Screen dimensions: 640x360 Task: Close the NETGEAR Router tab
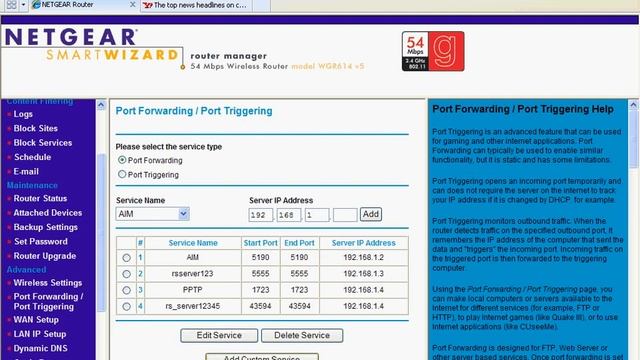tap(133, 4)
